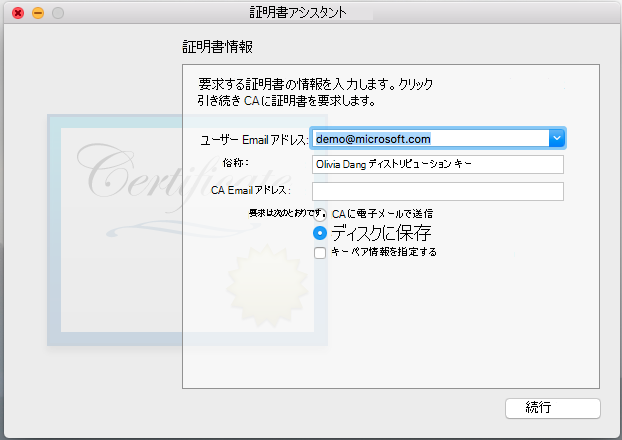This screenshot has width=622, height=440.
Task: Enable the 'キーペア情報を指定する' checkbox
Action: pos(320,253)
